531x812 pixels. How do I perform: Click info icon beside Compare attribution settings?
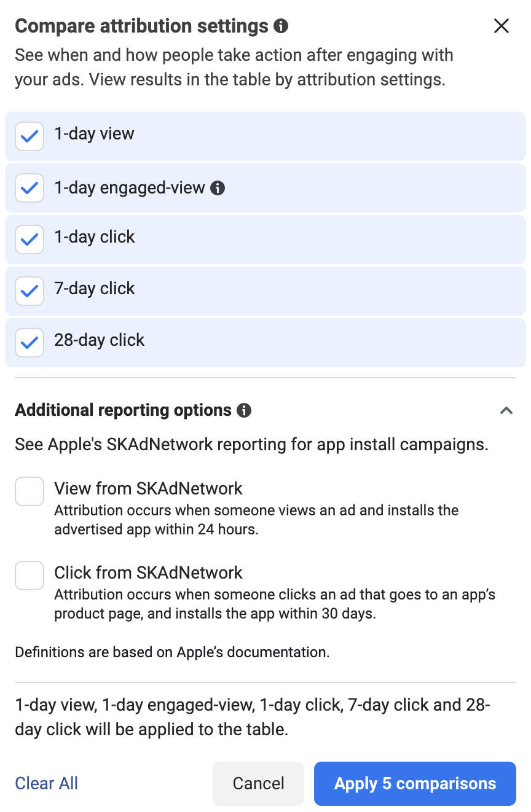[281, 26]
